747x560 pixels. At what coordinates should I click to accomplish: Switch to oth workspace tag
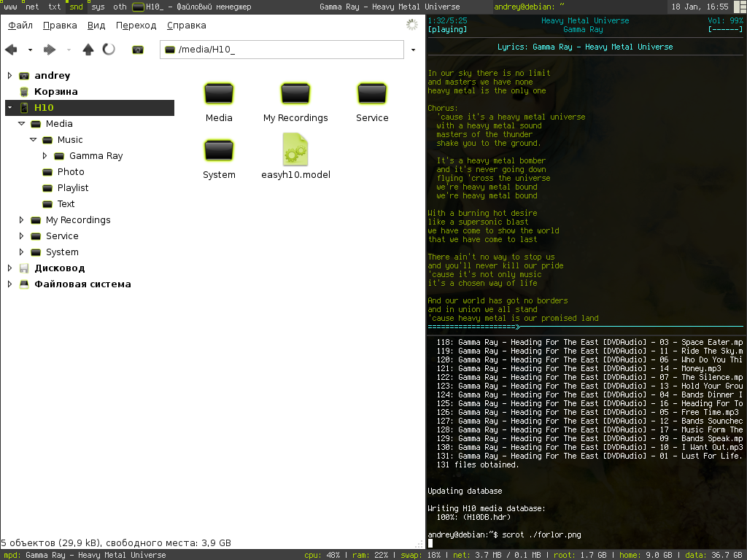(120, 7)
